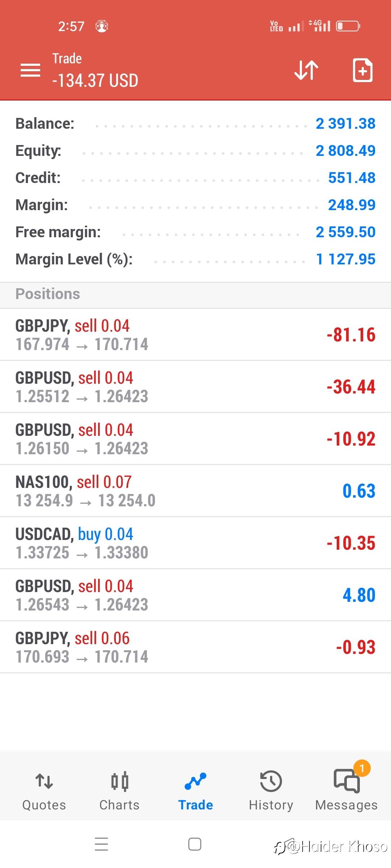Open Messages with one notification
Screen dimensions: 391x868
coord(346,791)
